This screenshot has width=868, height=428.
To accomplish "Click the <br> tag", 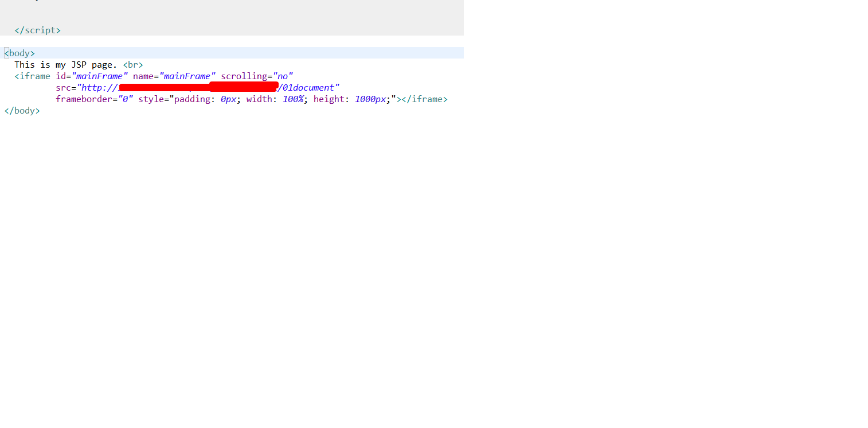I will click(133, 65).
